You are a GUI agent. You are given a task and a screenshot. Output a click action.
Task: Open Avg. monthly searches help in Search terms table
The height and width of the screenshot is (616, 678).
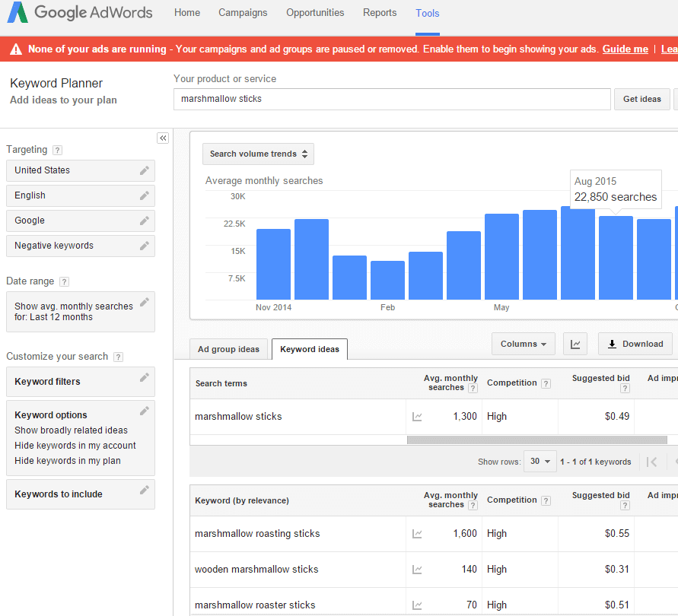(x=473, y=388)
